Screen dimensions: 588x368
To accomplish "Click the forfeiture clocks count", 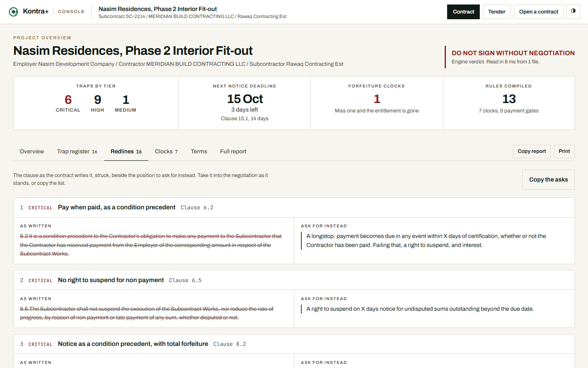I will click(377, 99).
